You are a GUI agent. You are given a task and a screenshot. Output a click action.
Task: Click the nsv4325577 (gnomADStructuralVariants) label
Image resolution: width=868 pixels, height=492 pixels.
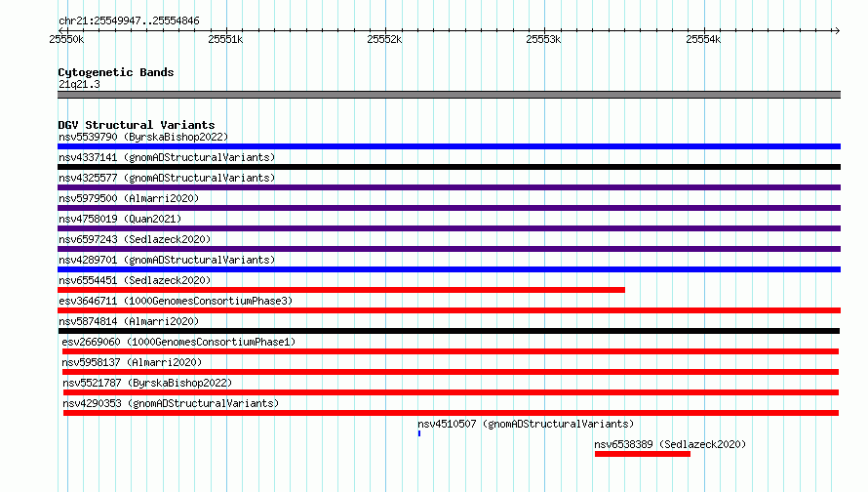(167, 178)
